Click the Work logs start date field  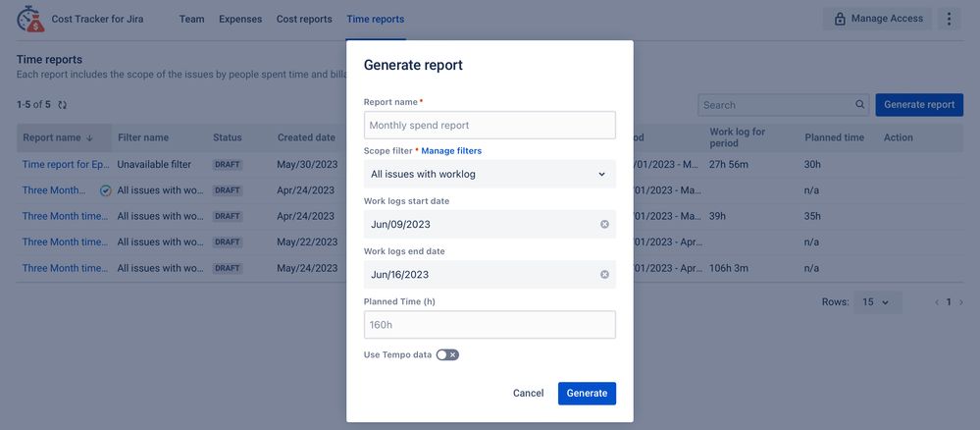pyautogui.click(x=490, y=224)
